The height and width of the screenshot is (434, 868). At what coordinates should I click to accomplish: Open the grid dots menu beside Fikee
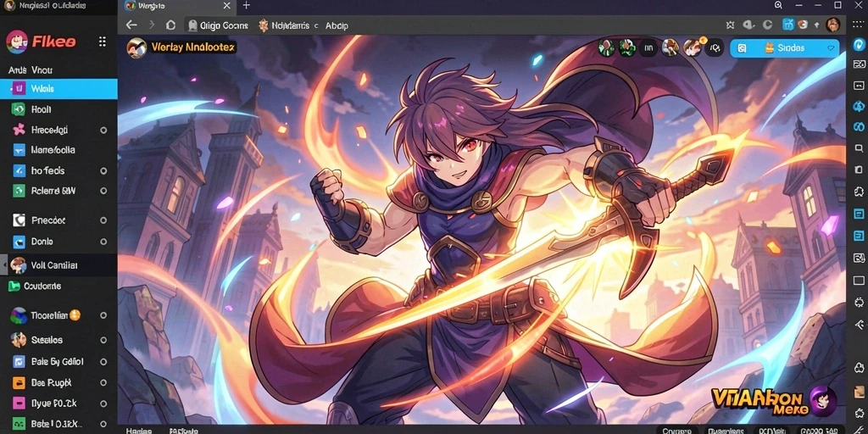coord(103,42)
